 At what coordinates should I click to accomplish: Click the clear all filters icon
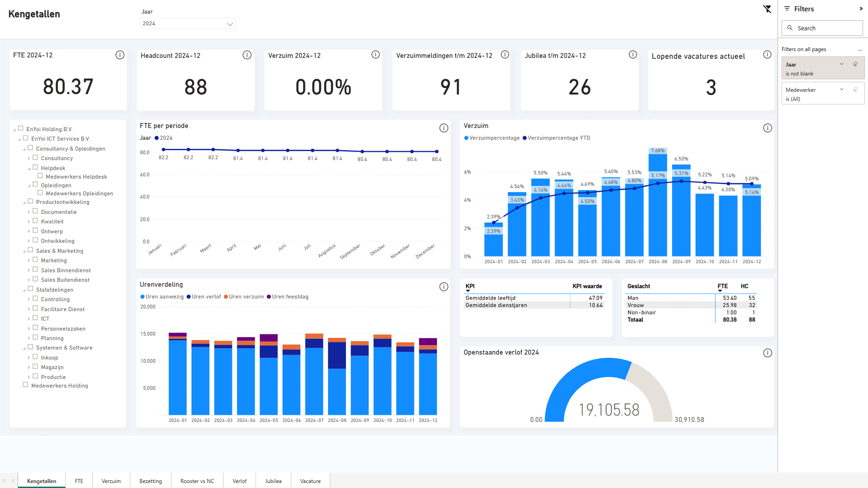767,9
